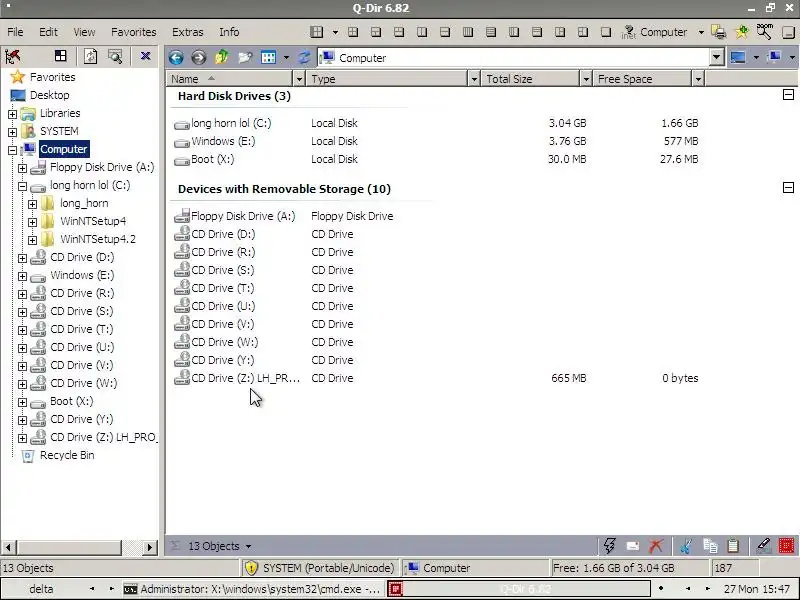Click the scissors Cut icon
800x600 pixels.
[686, 546]
